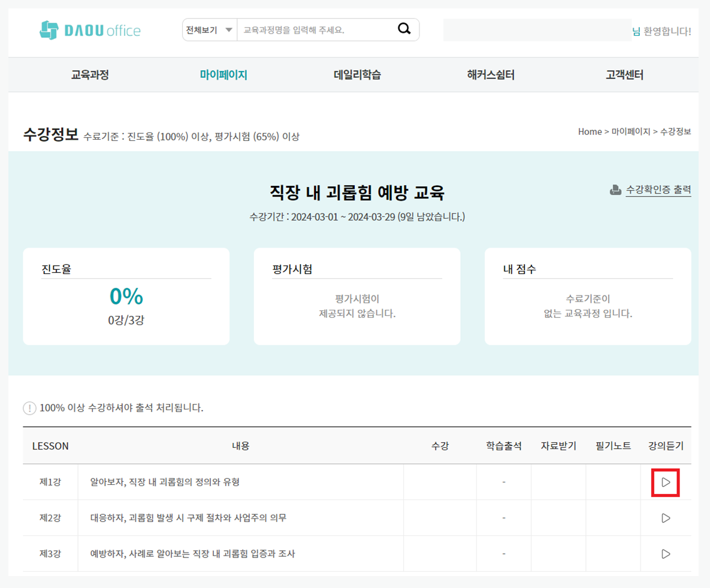Open the 교육과정 menu

point(90,75)
